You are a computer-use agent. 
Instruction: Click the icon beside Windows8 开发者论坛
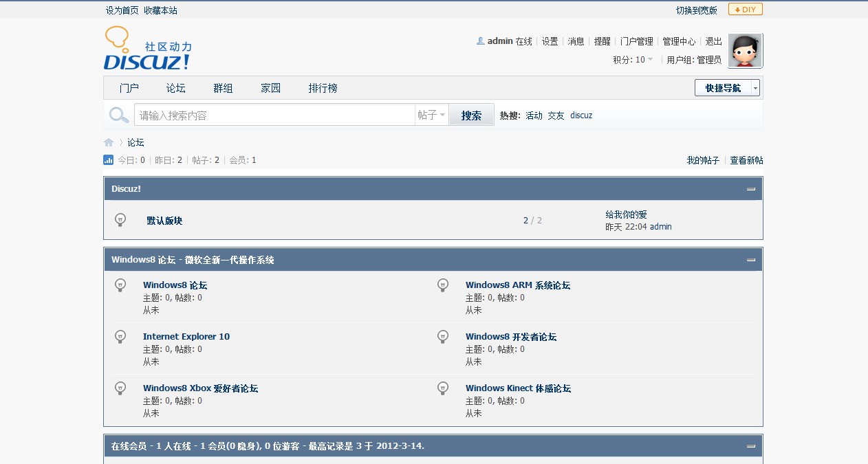[x=443, y=336]
